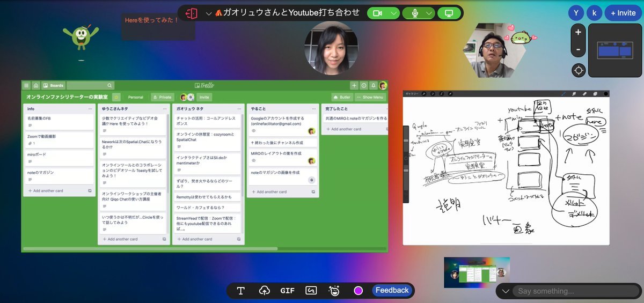Open the room name dropdown chevron
This screenshot has height=303, width=644.
point(209,13)
